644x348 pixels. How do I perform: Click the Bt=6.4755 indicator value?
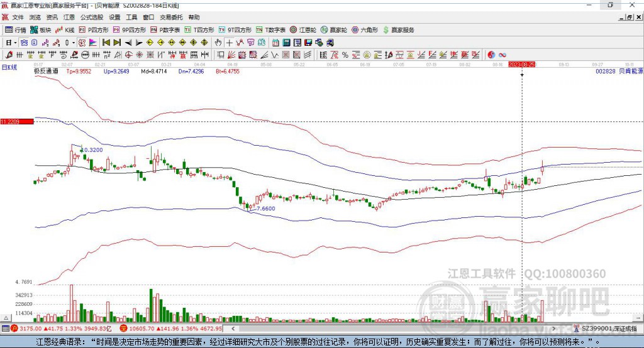(228, 72)
